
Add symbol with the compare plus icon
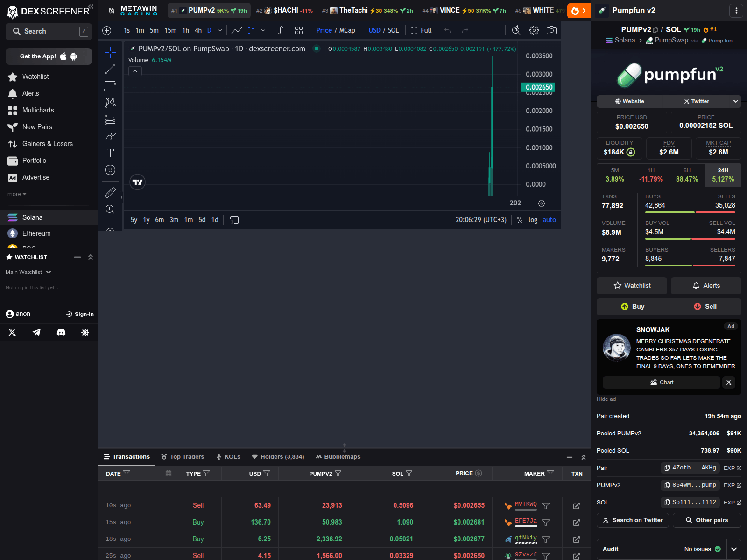107,30
